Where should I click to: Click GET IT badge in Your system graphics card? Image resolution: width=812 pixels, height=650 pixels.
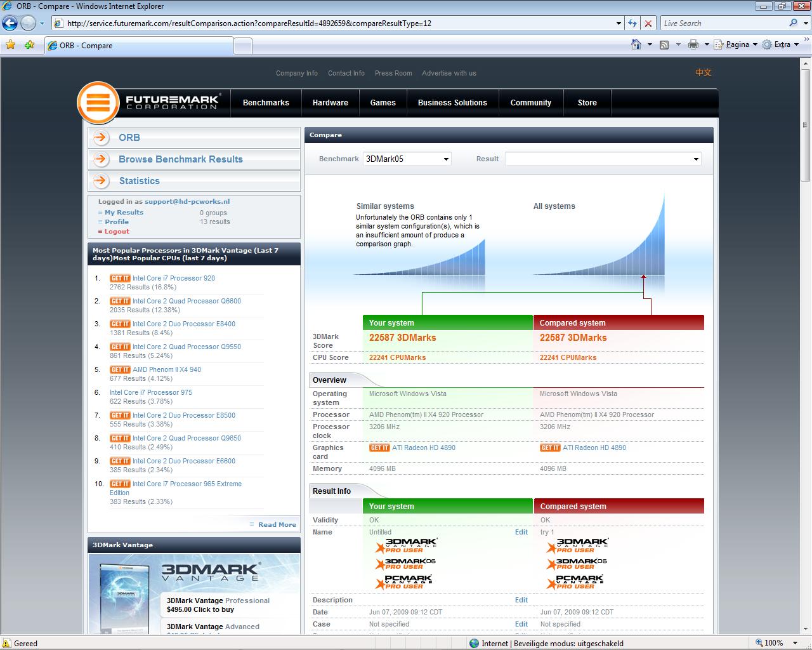[379, 448]
